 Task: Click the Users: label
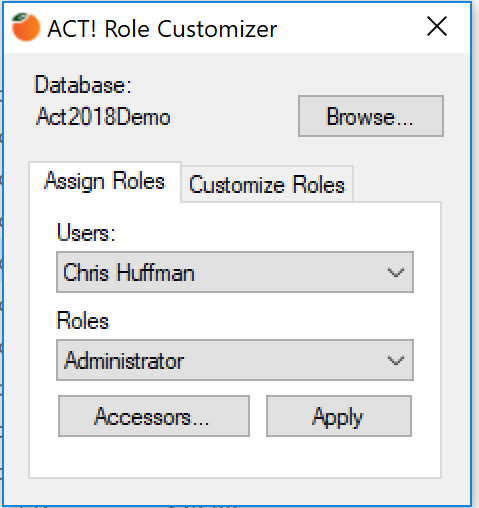pyautogui.click(x=86, y=232)
